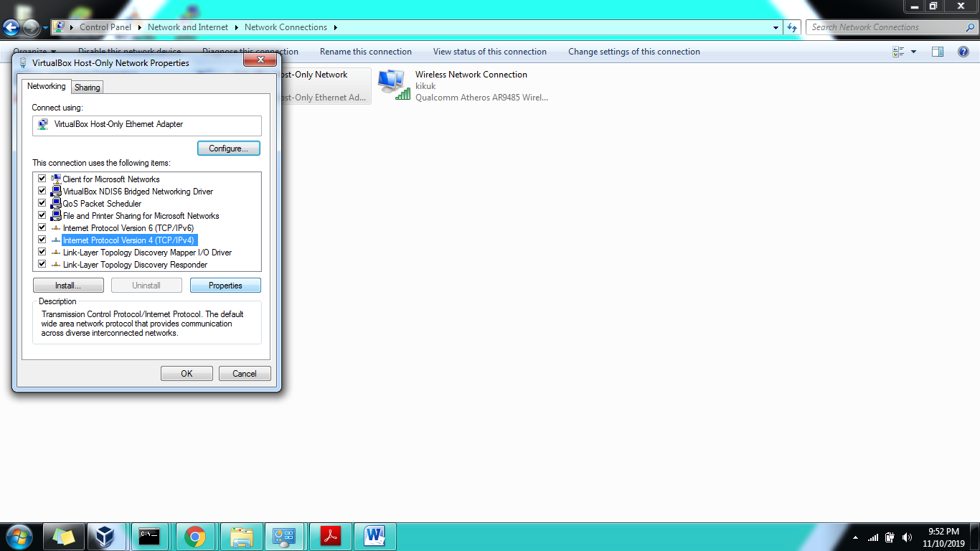Click the VirtualBox Host-Only adapter icon
980x551 pixels.
click(x=43, y=124)
